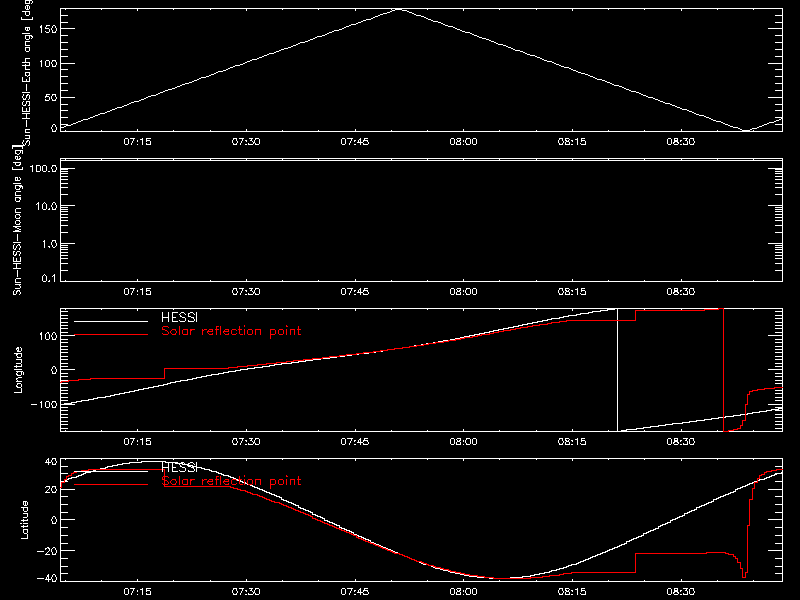Click the vertical red drop line in Longitude plot

pos(723,370)
